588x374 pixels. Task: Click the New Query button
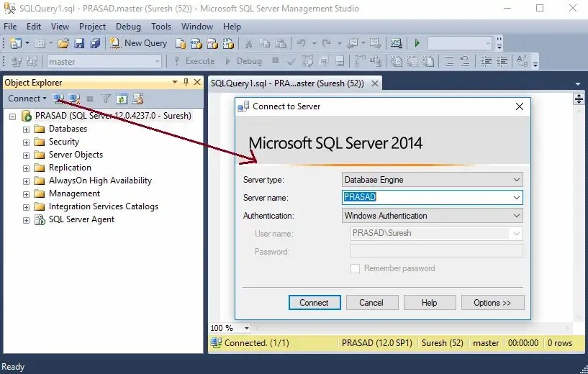click(x=139, y=43)
